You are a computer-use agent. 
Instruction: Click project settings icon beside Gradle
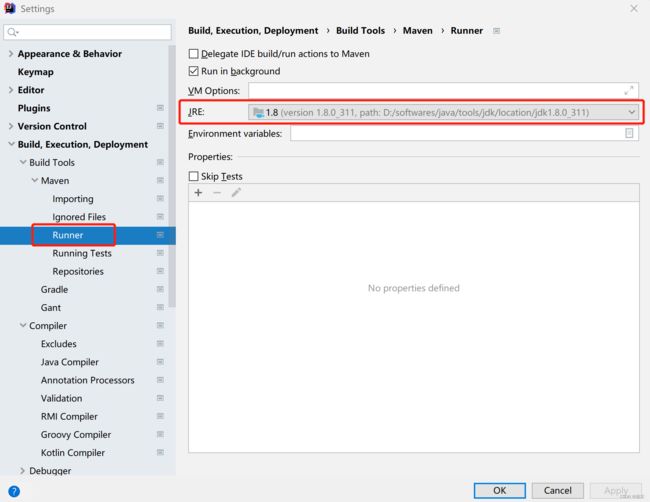coord(160,289)
